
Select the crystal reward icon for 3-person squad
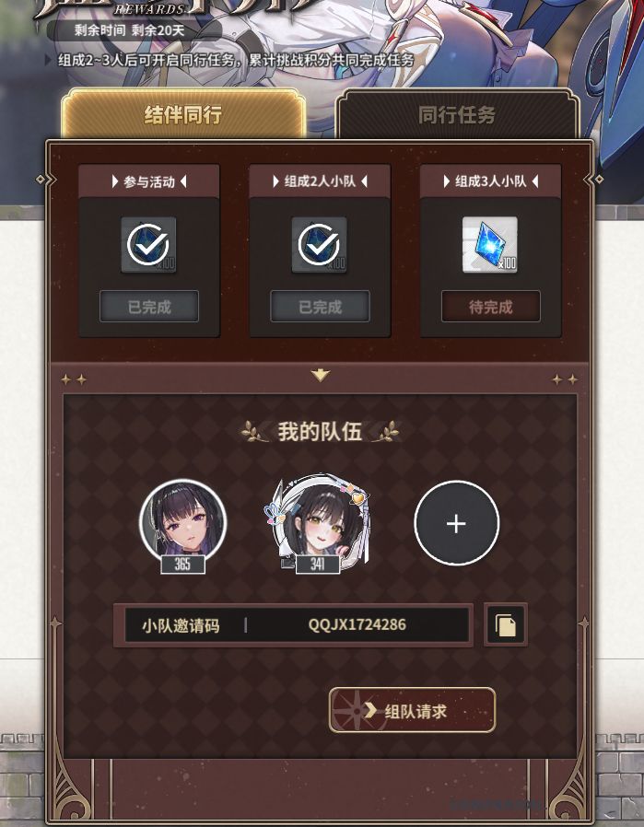tap(490, 245)
